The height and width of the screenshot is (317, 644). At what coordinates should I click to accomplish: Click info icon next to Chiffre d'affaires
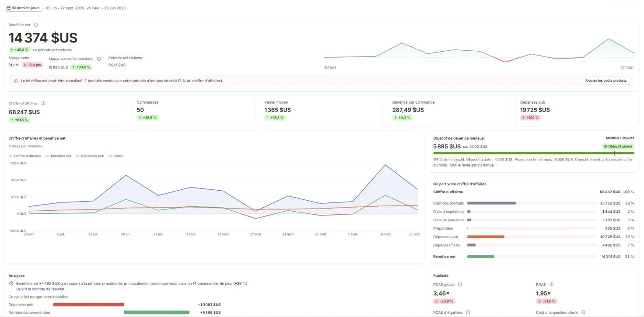point(43,104)
